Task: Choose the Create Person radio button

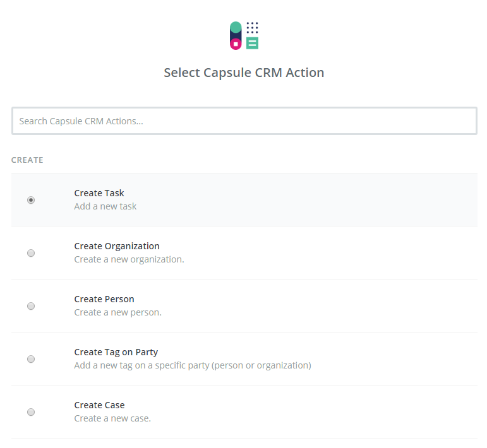Action: click(31, 306)
